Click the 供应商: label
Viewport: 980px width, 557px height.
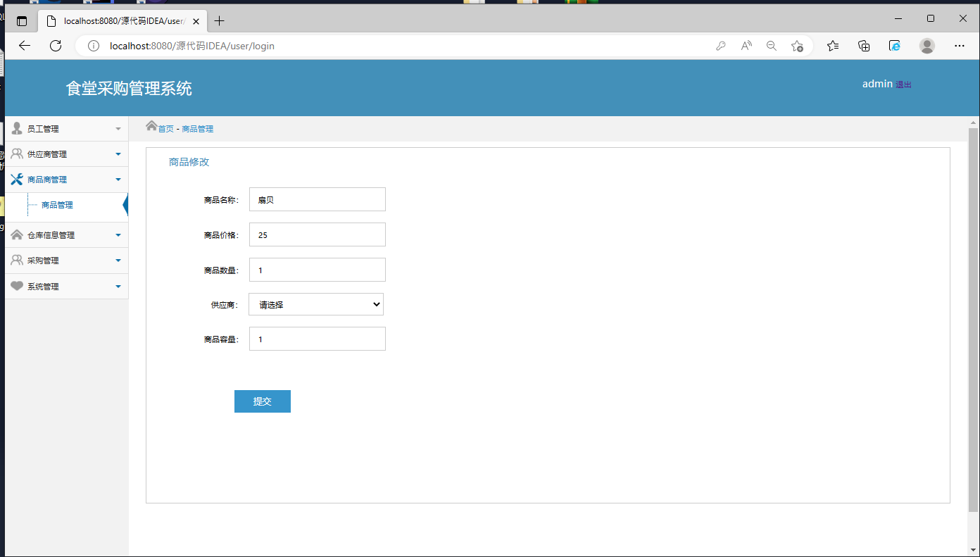pyautogui.click(x=225, y=305)
